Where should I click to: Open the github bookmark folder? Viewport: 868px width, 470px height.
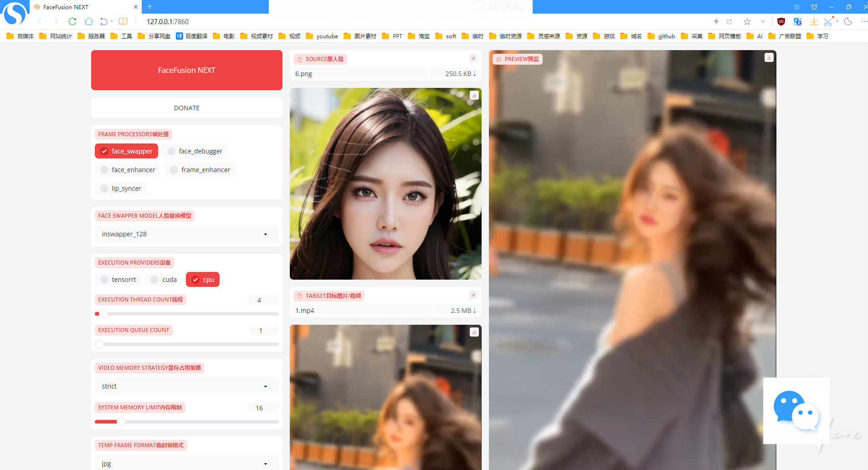coord(662,36)
